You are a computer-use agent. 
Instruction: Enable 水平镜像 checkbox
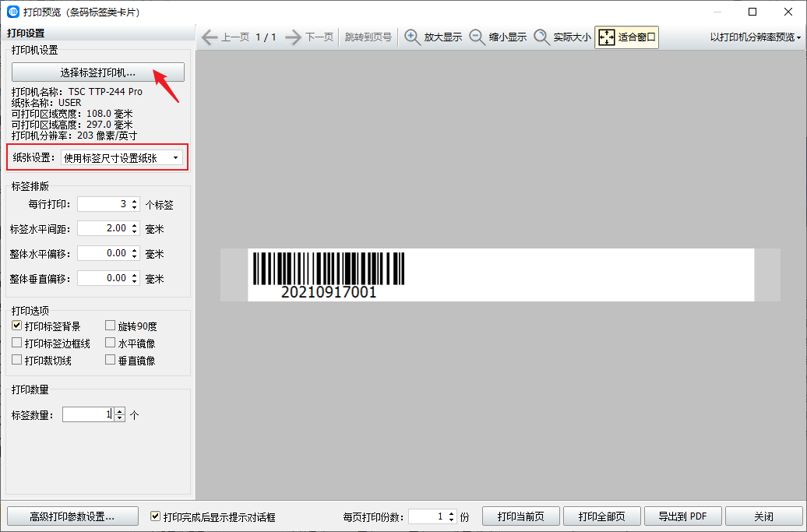110,343
